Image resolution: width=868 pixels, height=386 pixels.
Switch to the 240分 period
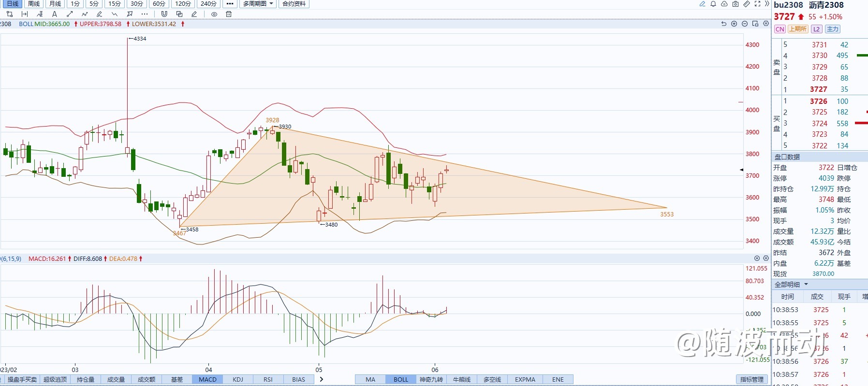(208, 4)
